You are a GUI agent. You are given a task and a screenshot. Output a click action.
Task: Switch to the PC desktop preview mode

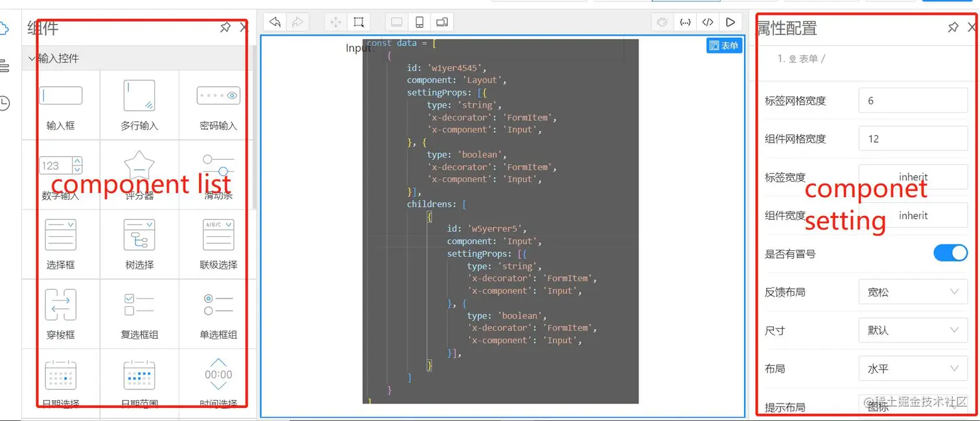point(397,22)
